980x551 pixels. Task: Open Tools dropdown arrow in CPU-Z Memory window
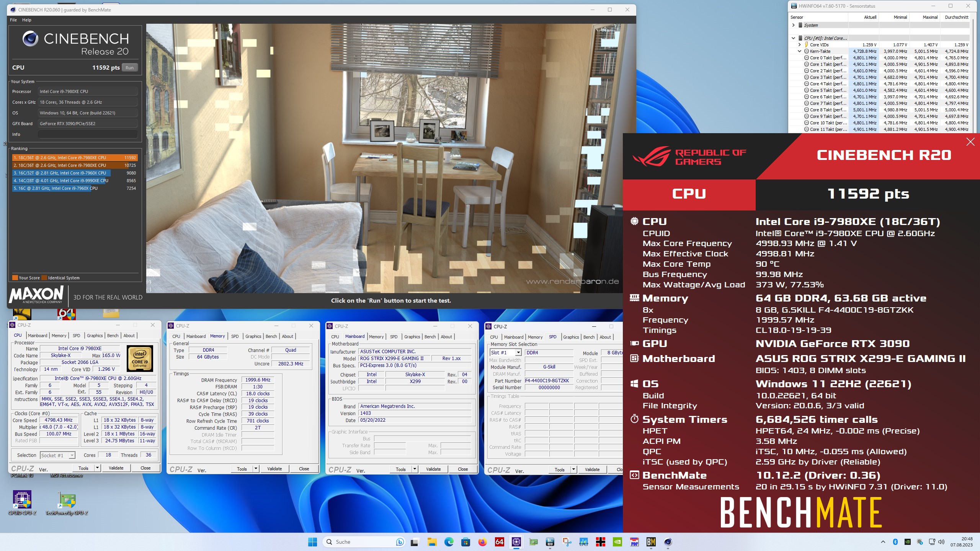(x=256, y=469)
